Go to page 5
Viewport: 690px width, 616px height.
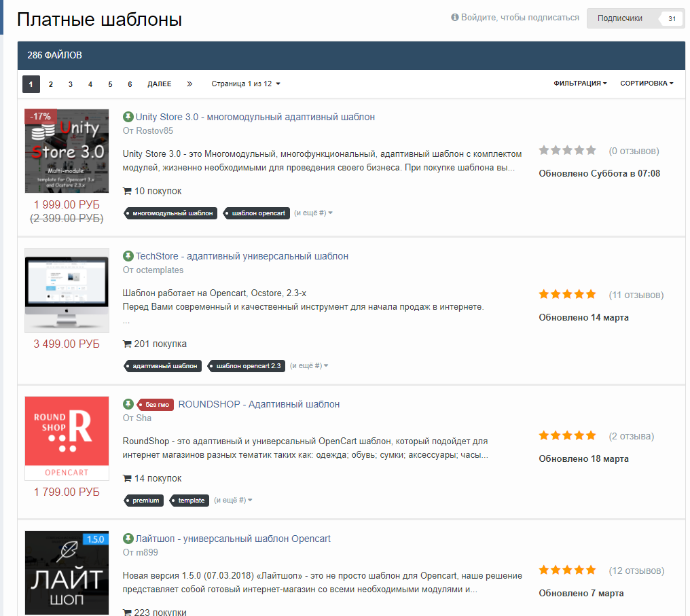(110, 84)
